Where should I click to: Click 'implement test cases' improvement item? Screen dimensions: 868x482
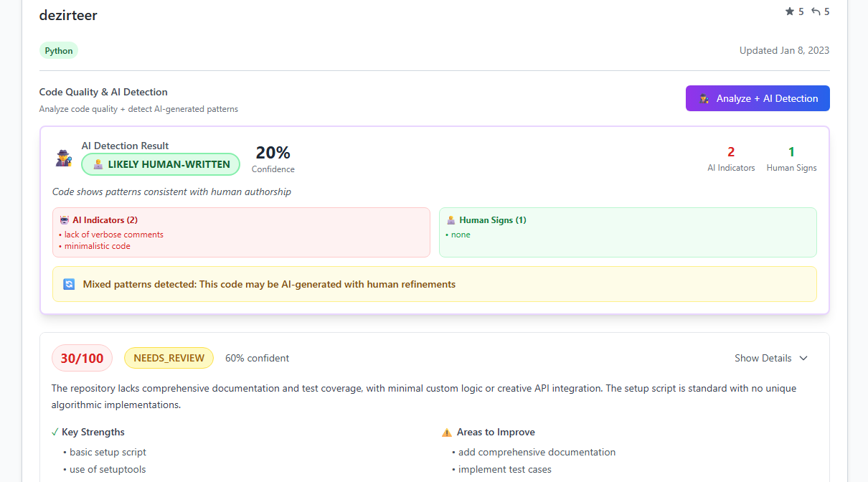coord(505,469)
